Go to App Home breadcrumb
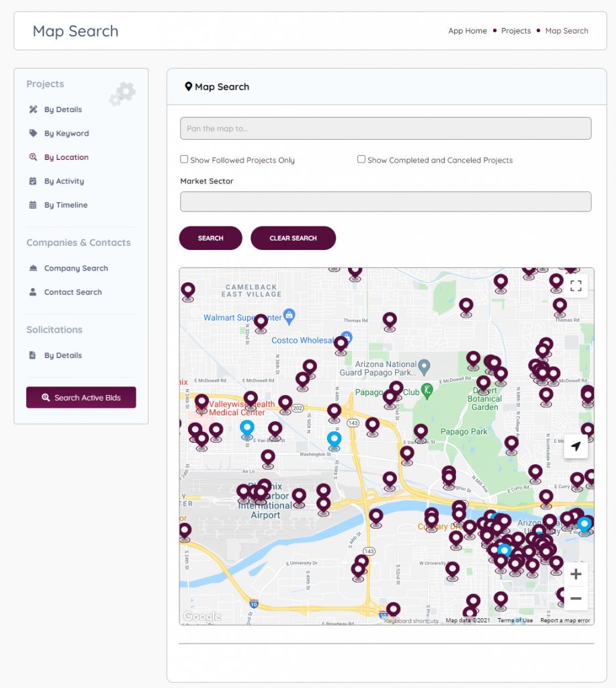The width and height of the screenshot is (616, 688). (468, 31)
